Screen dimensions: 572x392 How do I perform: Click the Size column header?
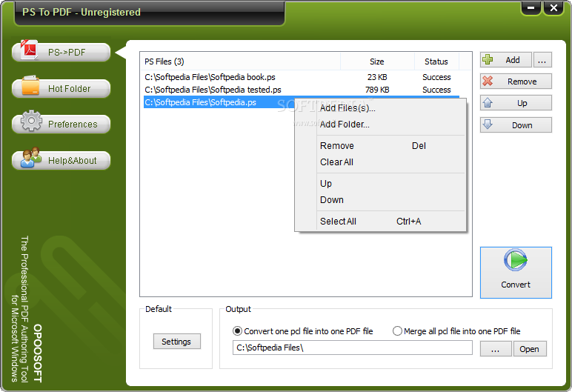tap(377, 62)
